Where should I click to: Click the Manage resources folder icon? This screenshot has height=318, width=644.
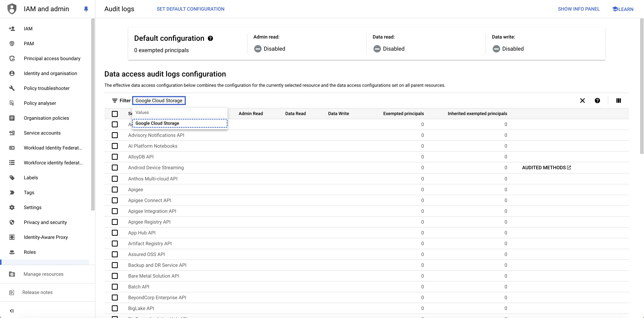(x=12, y=274)
